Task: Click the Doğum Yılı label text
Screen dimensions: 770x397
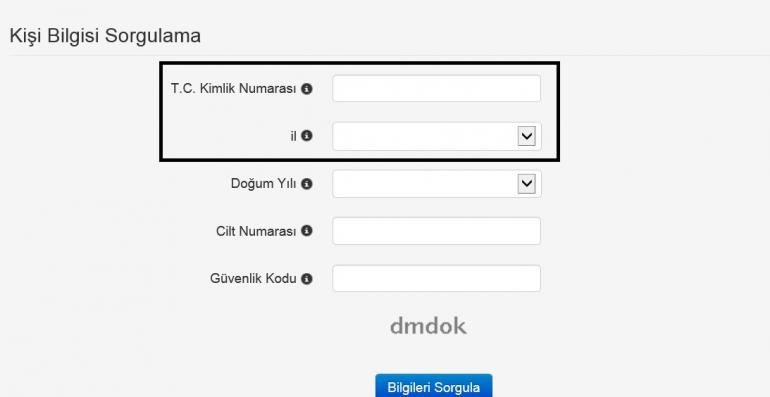Action: pos(263,184)
